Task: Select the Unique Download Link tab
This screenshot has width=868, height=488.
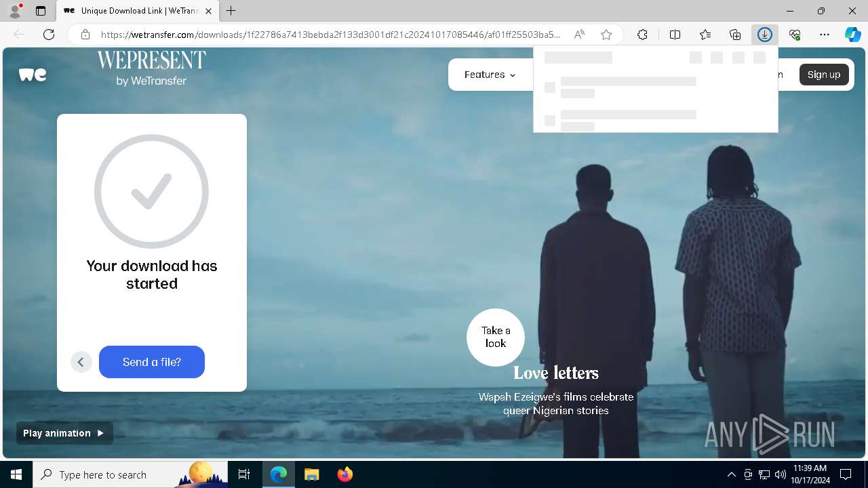Action: [x=138, y=11]
